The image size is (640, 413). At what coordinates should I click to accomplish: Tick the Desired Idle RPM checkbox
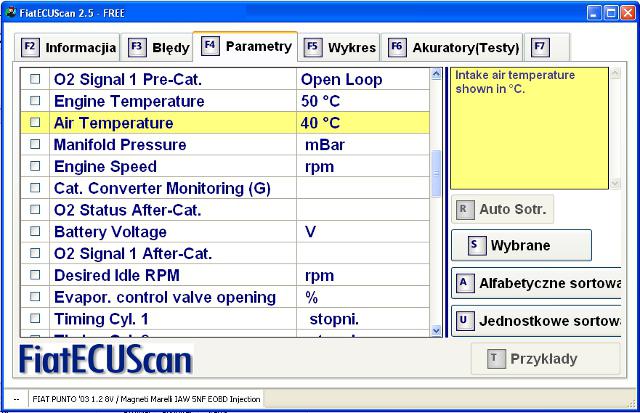coord(35,275)
